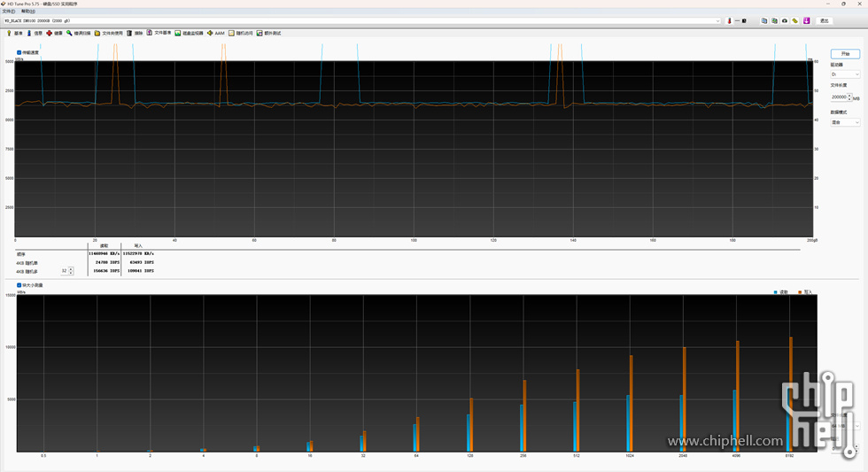The image size is (868, 472).
Task: Click the camera save screenshot icon
Action: [785, 21]
